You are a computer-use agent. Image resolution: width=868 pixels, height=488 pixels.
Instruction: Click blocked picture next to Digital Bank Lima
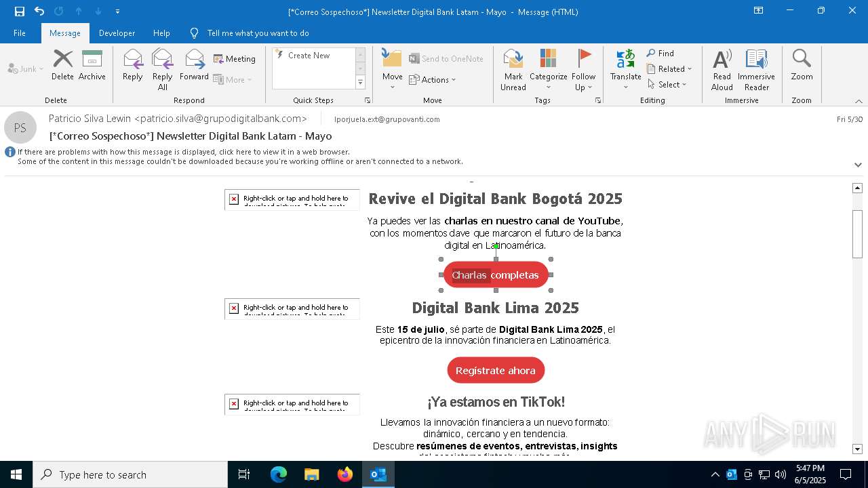point(292,308)
